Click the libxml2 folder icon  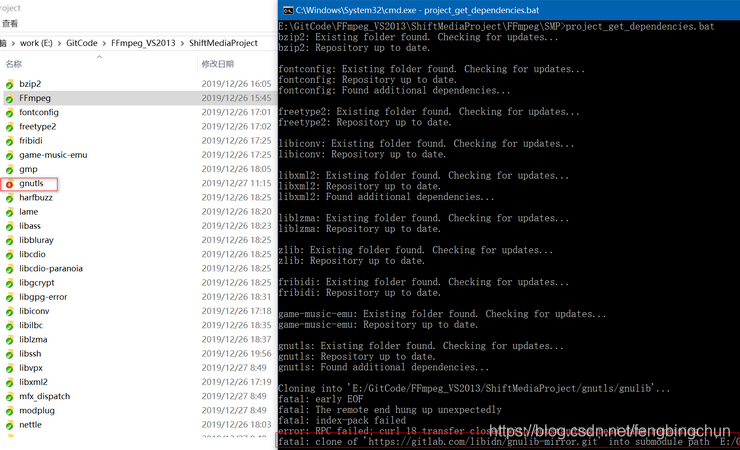9,382
